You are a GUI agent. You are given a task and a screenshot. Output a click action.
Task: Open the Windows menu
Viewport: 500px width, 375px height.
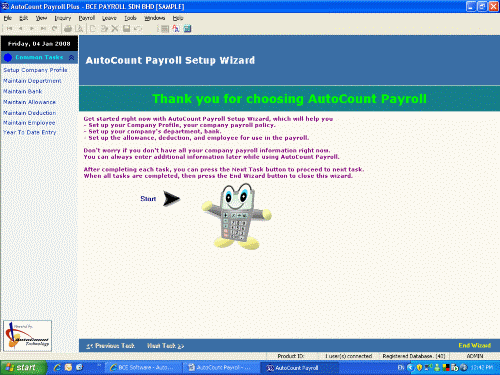154,18
